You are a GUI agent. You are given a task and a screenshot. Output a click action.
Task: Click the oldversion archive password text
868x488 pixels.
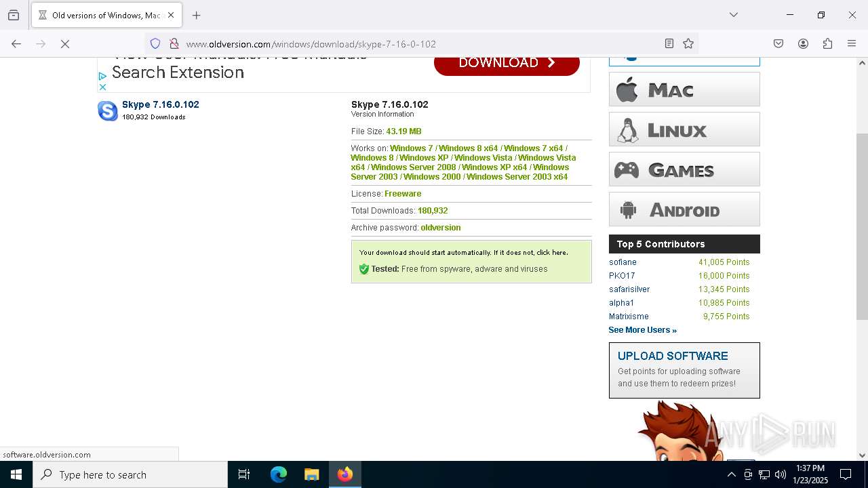tap(441, 228)
